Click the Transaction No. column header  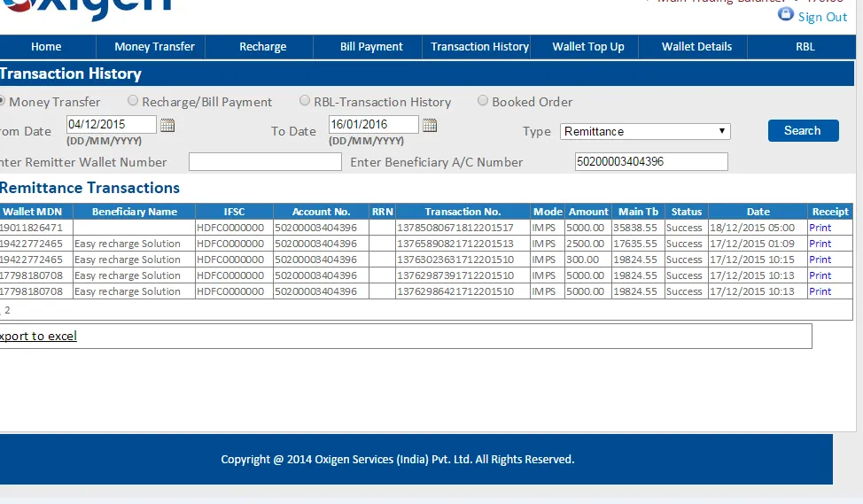[463, 212]
